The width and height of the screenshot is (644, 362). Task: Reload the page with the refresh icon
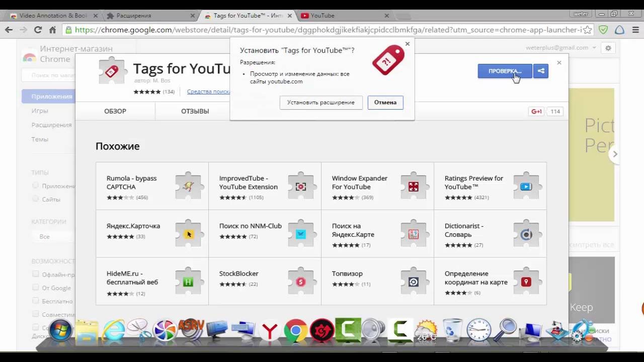click(38, 30)
